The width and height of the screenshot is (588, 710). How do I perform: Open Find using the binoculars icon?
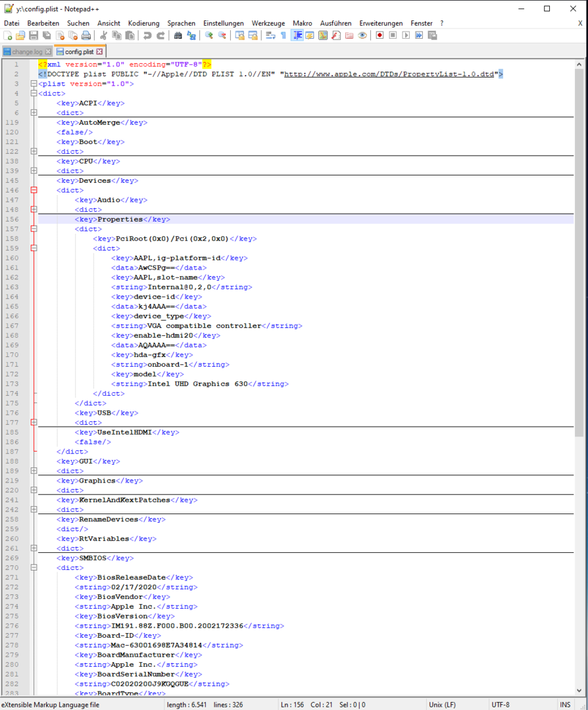178,35
